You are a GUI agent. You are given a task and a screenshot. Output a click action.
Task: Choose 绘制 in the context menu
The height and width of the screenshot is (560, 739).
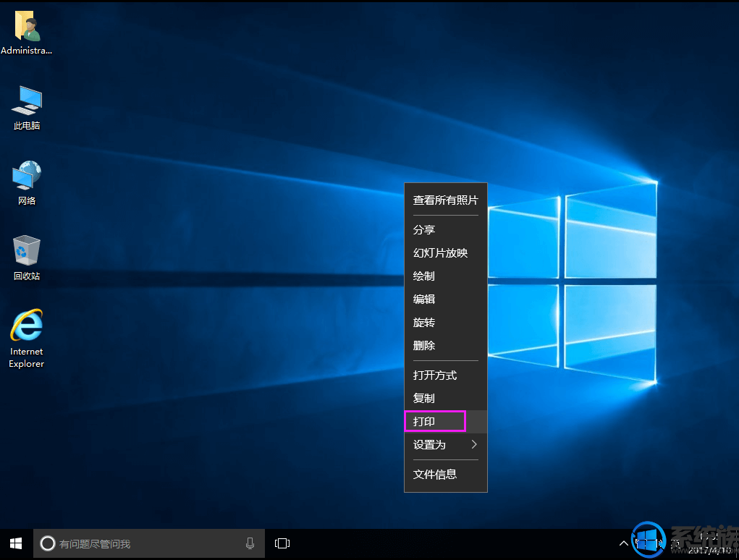(445, 276)
